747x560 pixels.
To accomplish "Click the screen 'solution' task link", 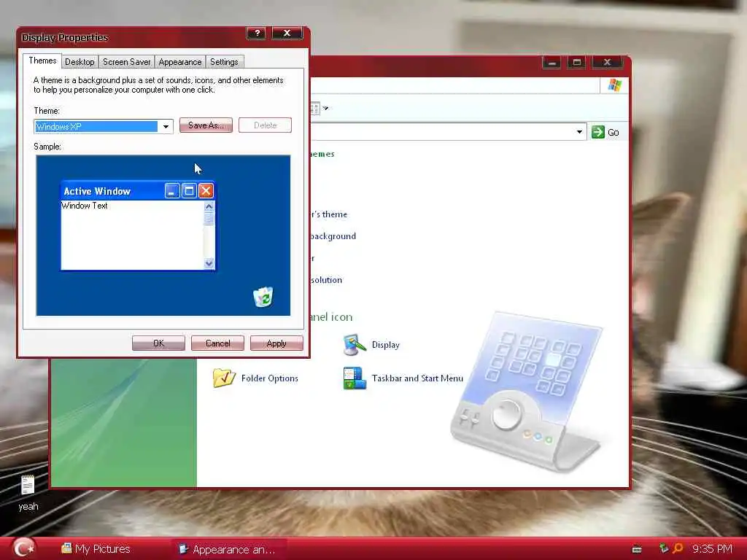I will (326, 280).
